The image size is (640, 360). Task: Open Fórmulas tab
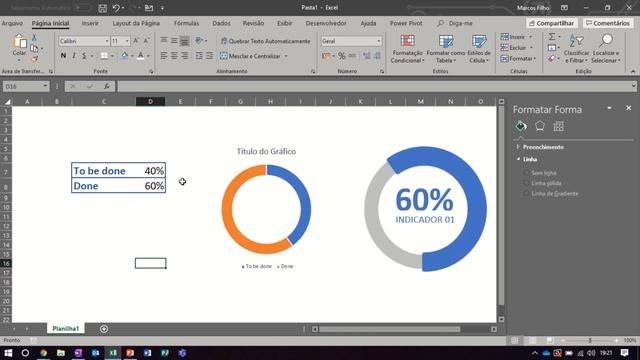(x=187, y=23)
